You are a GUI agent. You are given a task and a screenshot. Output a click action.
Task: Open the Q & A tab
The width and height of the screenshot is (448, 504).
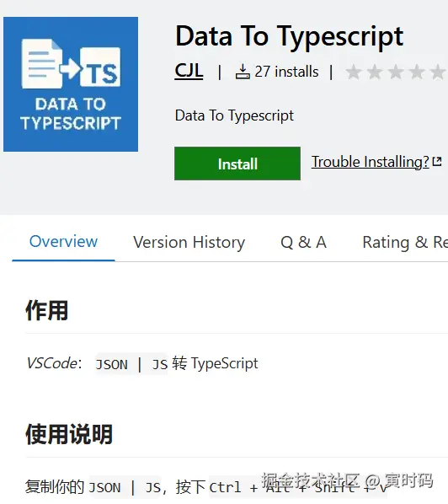tap(303, 242)
